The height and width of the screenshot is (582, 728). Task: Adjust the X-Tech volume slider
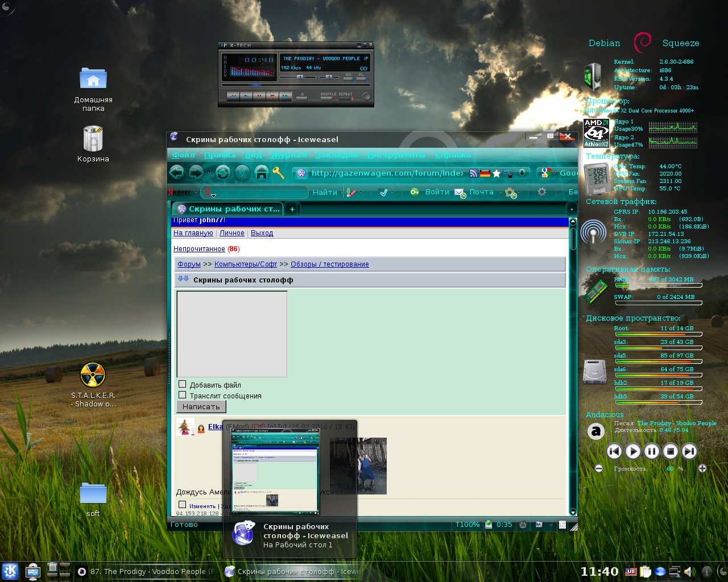point(298,77)
